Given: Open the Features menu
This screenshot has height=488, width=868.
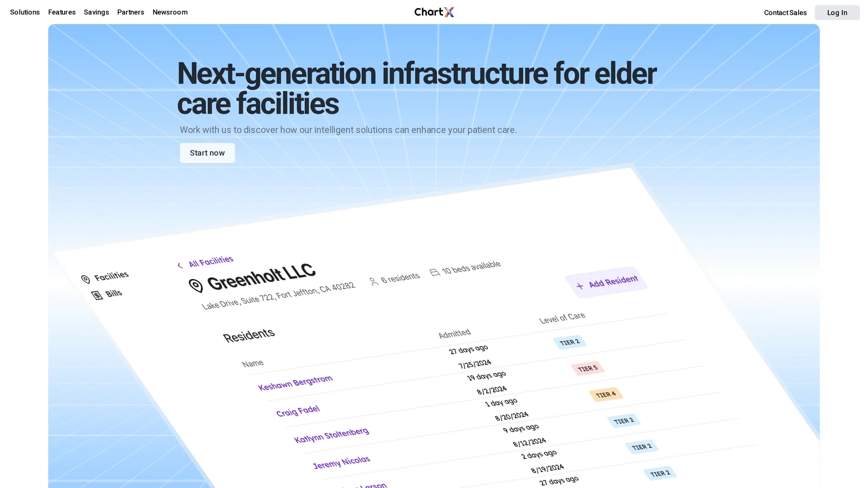Looking at the screenshot, I should click(x=62, y=12).
